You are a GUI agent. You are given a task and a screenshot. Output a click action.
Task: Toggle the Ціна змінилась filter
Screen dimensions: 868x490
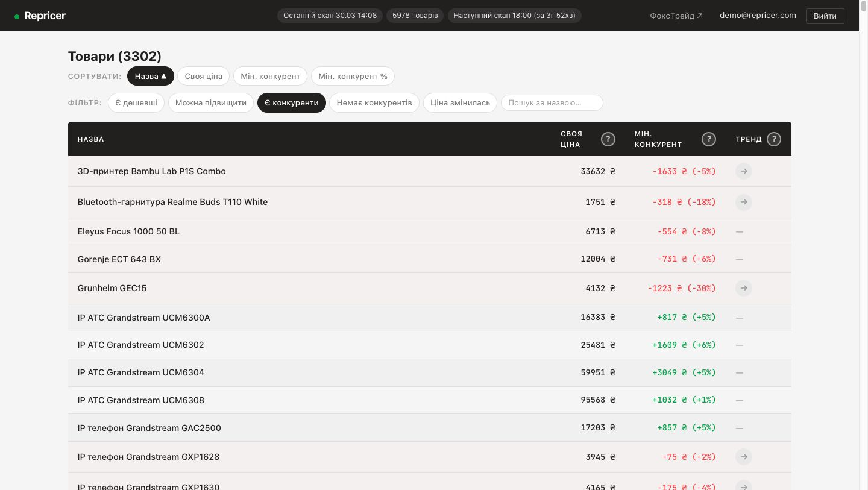click(x=460, y=103)
